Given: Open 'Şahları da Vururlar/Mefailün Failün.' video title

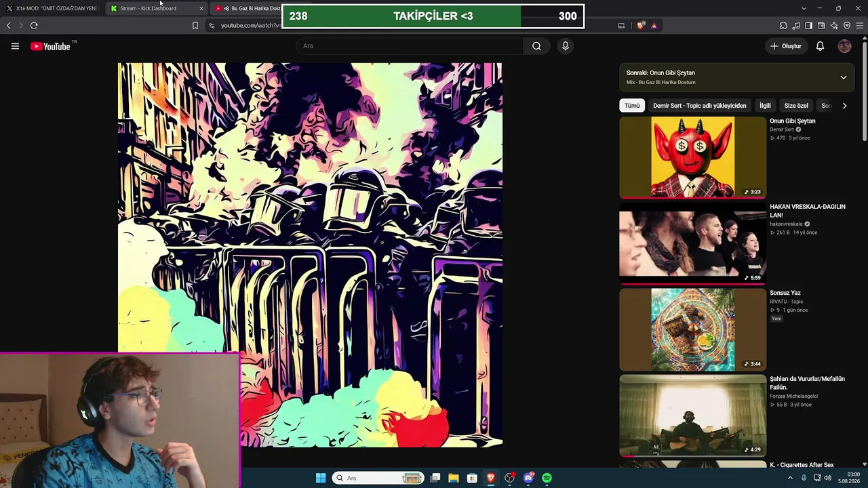Looking at the screenshot, I should 807,383.
